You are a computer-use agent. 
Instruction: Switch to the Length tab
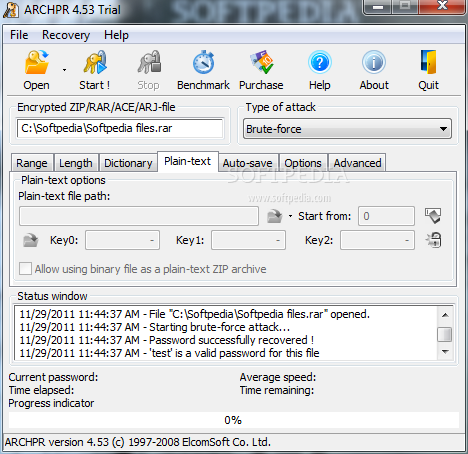click(76, 163)
